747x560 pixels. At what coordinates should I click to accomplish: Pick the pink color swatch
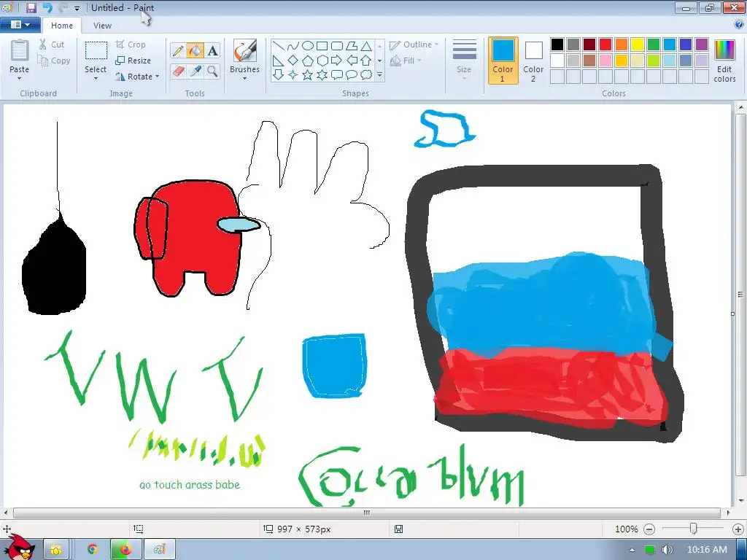[605, 61]
